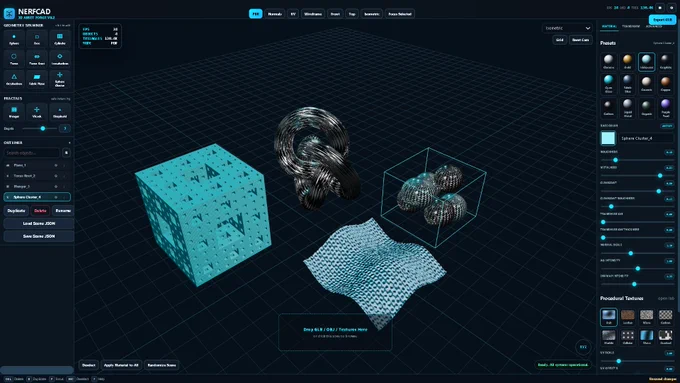680x383 pixels.
Task: Delete the selected object
Action: pos(40,211)
